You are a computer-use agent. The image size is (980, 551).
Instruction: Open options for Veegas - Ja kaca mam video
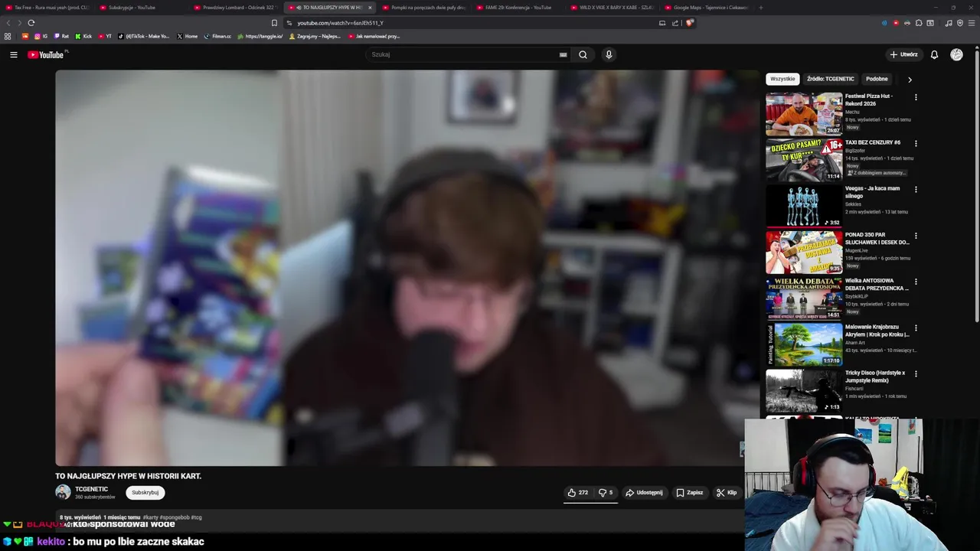click(x=916, y=189)
